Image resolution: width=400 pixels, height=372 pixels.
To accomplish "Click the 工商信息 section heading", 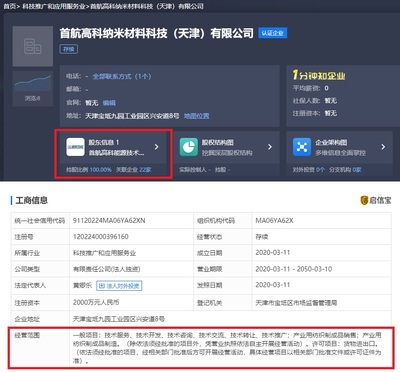I will 32,200.
